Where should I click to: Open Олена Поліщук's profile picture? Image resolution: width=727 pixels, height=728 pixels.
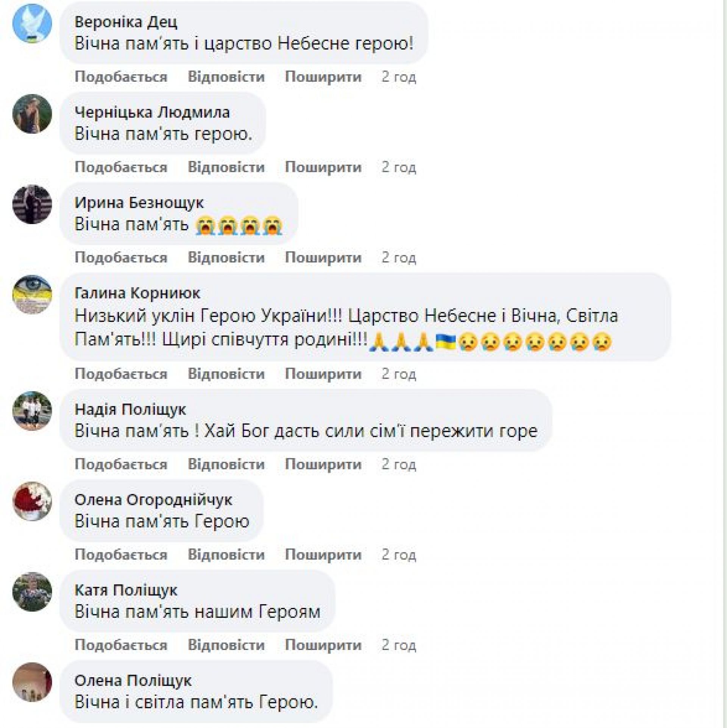pyautogui.click(x=32, y=682)
